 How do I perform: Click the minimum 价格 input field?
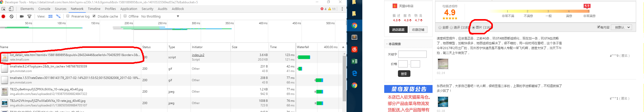pyautogui.click(x=403, y=64)
